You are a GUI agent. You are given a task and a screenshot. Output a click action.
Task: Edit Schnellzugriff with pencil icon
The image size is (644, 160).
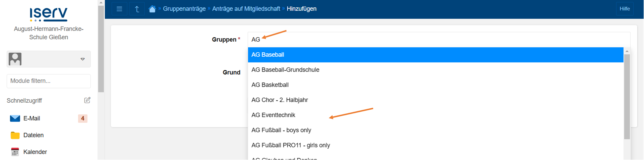[87, 100]
